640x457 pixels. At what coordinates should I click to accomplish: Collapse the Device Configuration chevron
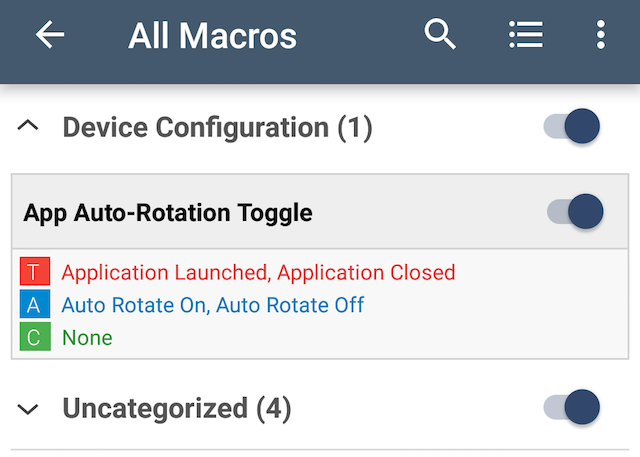point(29,127)
